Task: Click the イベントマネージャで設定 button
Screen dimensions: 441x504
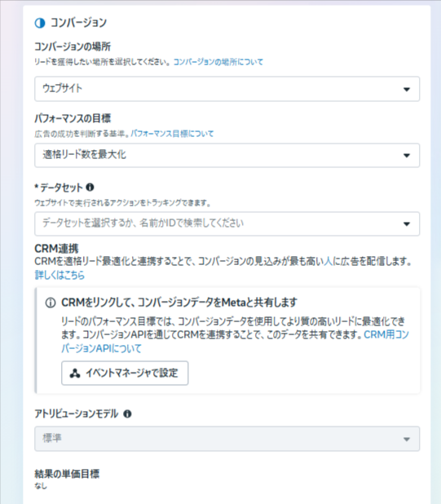Action: click(125, 374)
